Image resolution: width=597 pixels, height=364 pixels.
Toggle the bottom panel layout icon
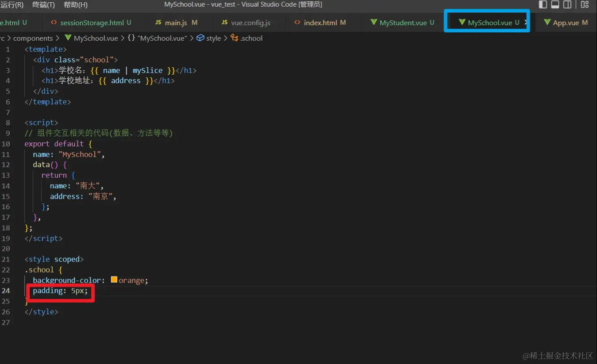click(x=555, y=5)
